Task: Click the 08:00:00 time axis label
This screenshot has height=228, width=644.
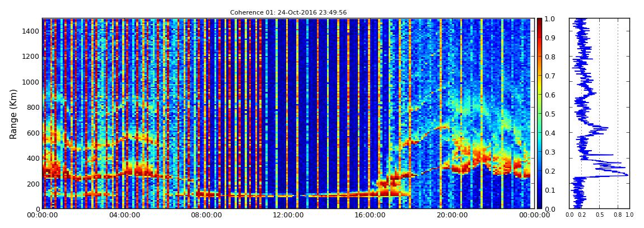Action: point(205,215)
